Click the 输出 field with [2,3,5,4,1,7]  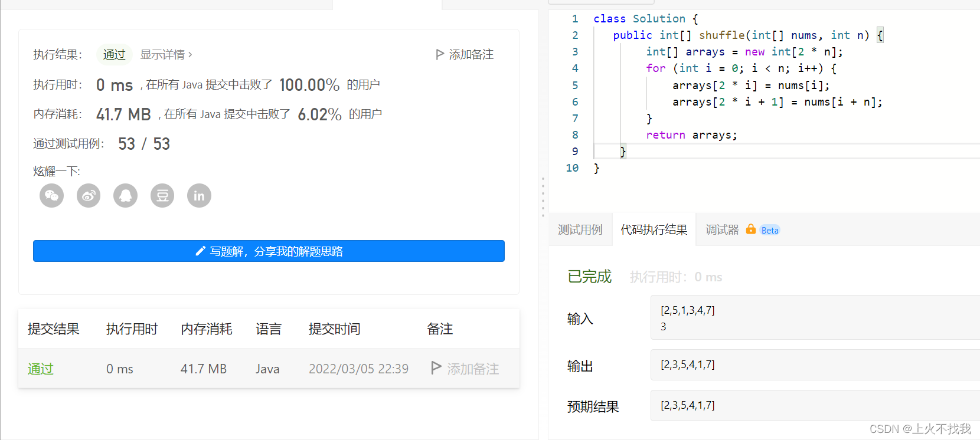click(815, 365)
